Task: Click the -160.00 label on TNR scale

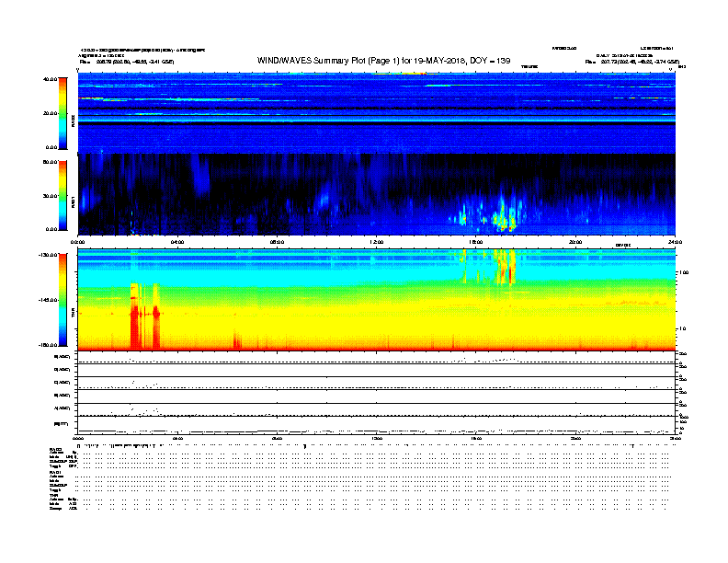Action: click(49, 345)
